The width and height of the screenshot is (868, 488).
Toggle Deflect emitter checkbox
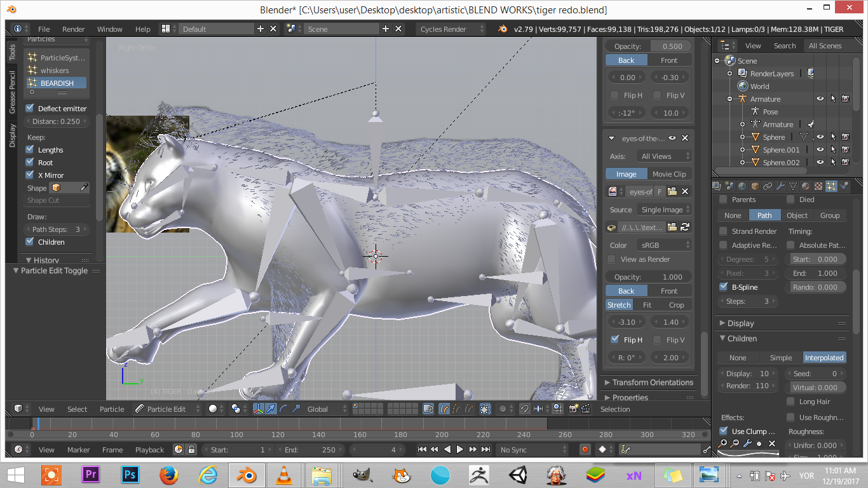pos(29,108)
